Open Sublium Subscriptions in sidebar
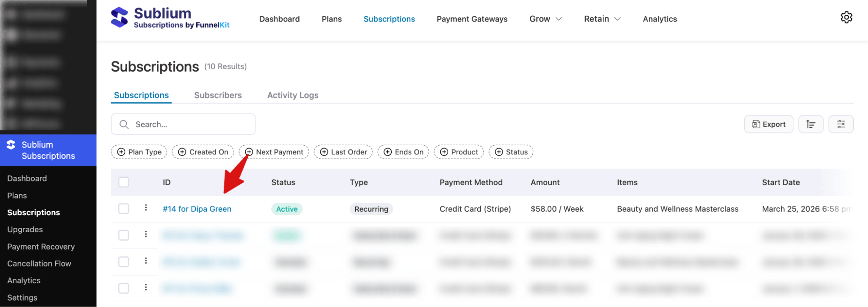This screenshot has height=307, width=868. [x=48, y=150]
